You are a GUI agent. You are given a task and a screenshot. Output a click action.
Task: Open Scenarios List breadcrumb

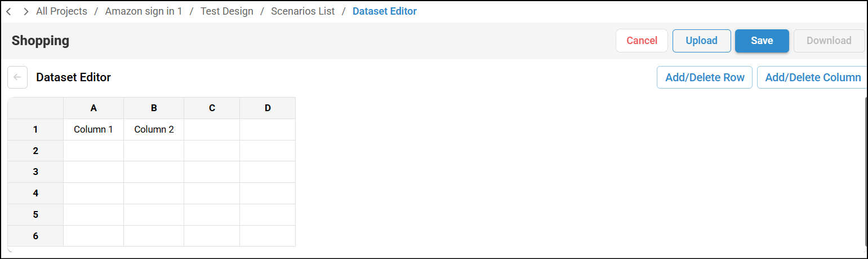302,11
